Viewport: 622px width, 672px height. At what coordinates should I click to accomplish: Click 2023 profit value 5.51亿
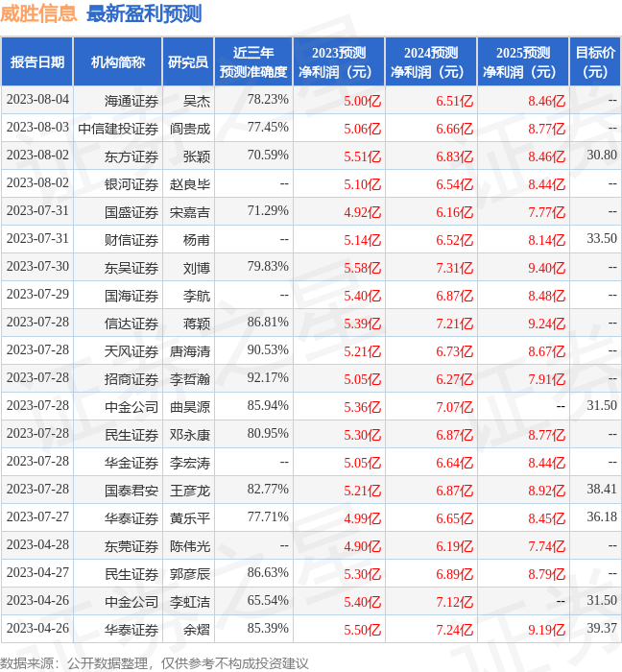click(x=363, y=156)
